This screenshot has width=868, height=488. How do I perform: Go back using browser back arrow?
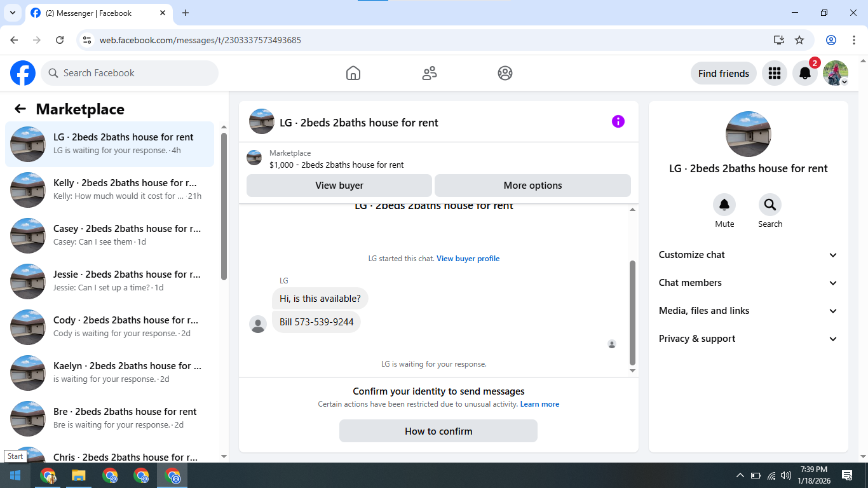[x=14, y=40]
